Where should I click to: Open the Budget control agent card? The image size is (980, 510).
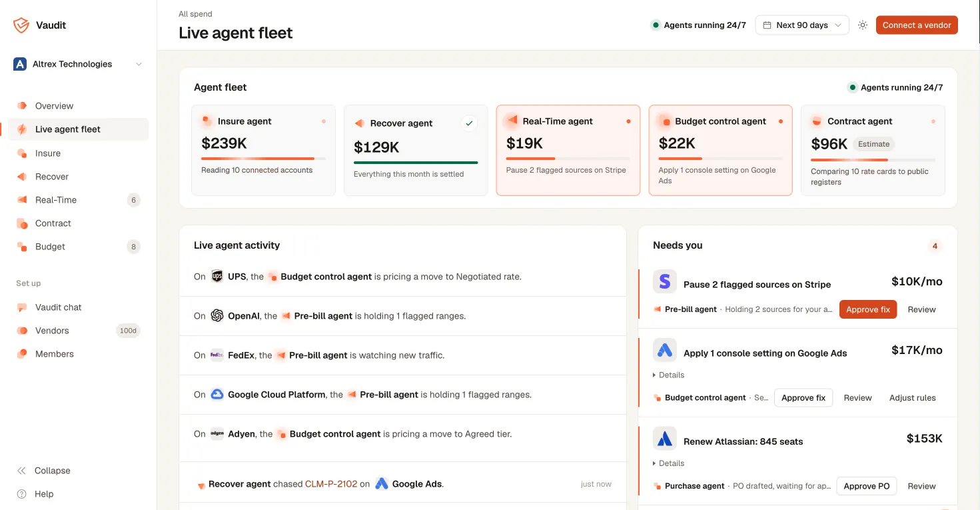coord(720,150)
